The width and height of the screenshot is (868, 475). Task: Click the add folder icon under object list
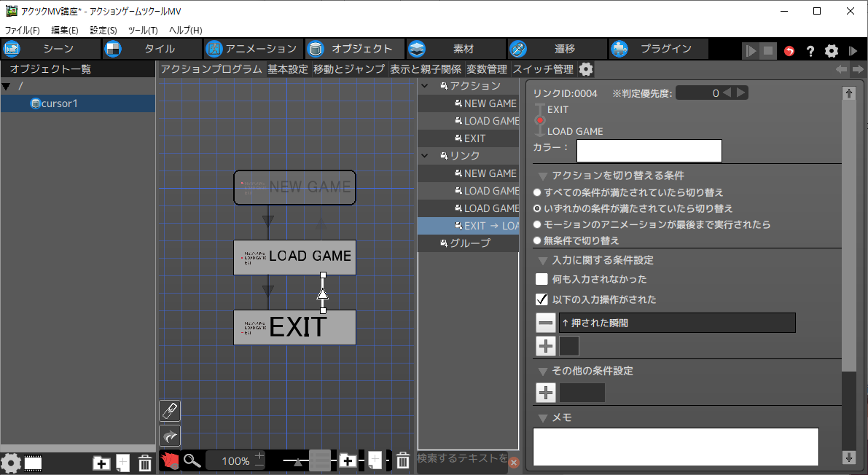pyautogui.click(x=101, y=463)
